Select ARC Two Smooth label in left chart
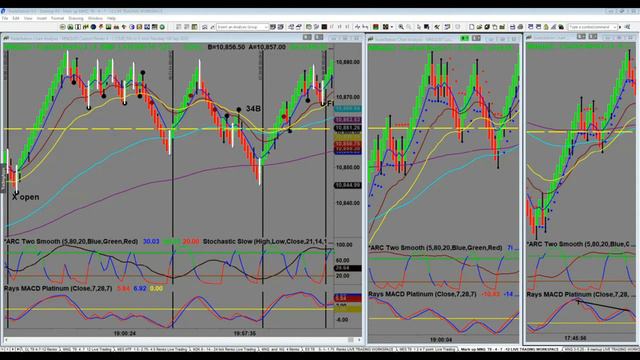640x360 pixels. tap(71, 241)
